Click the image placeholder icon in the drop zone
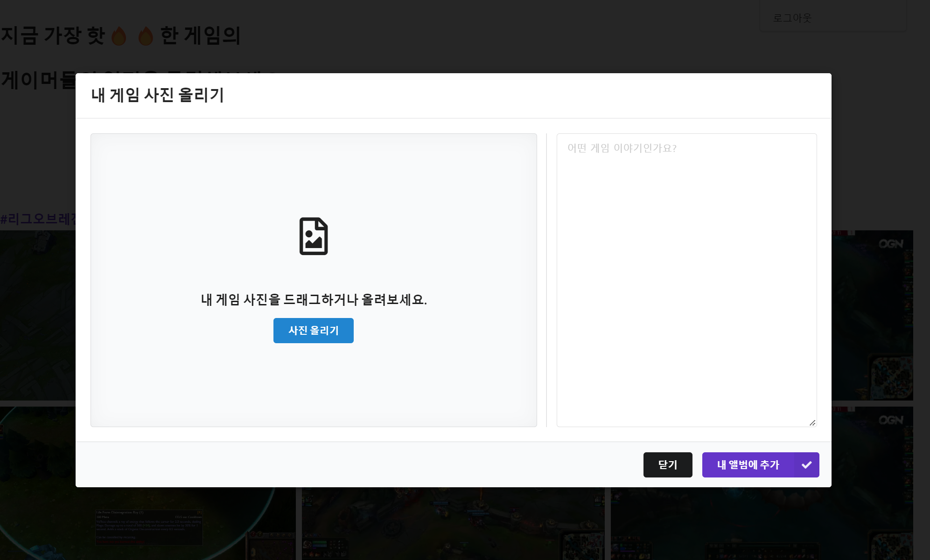Viewport: 930px width, 560px height. [313, 237]
